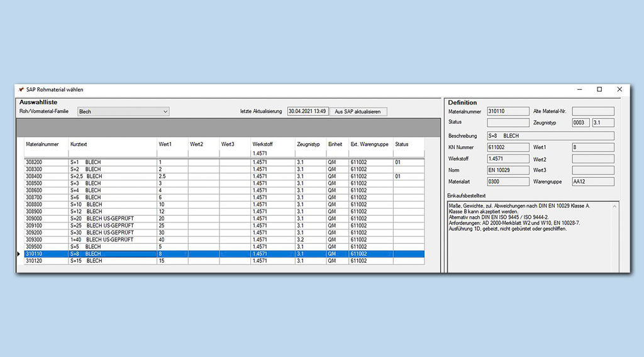Maximize the SAP Rohmaterial wählen window
Screen dimensions: 644x357
point(599,90)
